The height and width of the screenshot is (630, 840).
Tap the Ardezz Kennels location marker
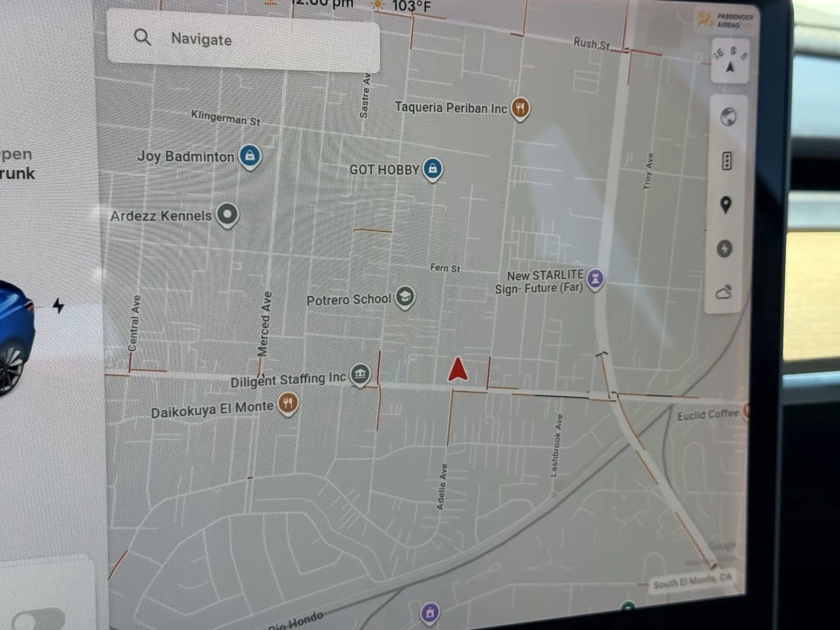pos(227,215)
